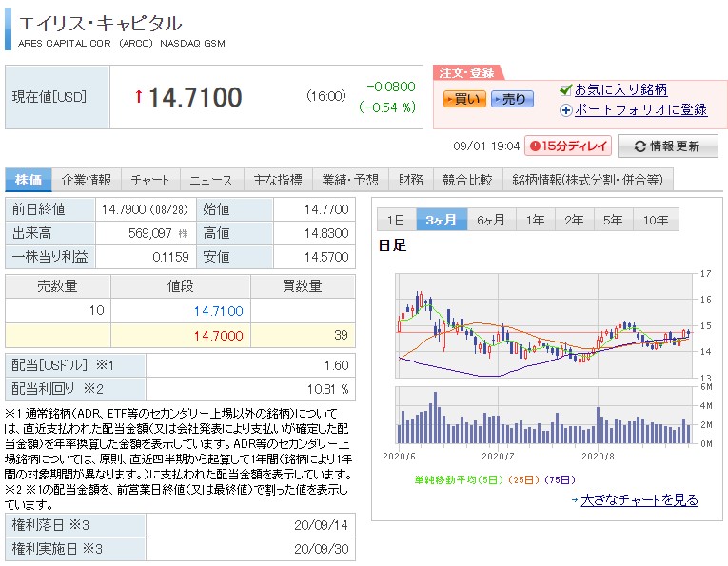Click the payment date 20/09/30

[322, 549]
